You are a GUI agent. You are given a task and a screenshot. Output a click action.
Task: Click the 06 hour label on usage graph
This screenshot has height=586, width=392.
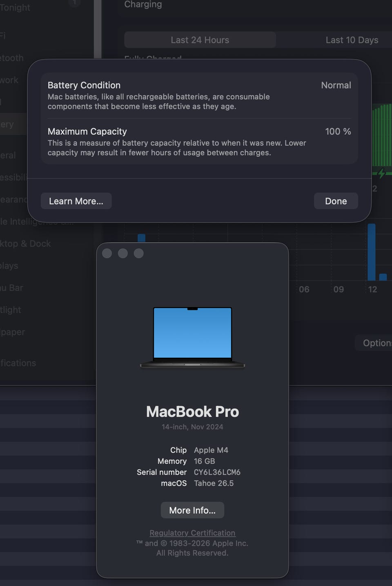click(x=304, y=290)
